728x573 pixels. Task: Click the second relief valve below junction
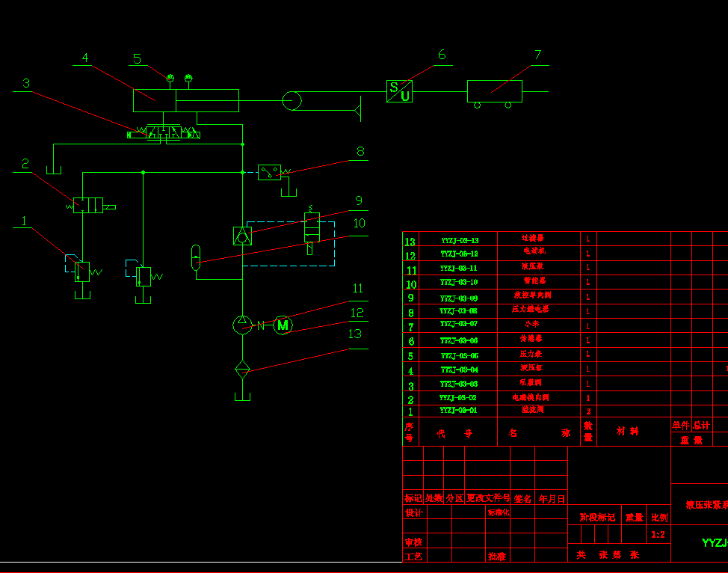point(144,277)
